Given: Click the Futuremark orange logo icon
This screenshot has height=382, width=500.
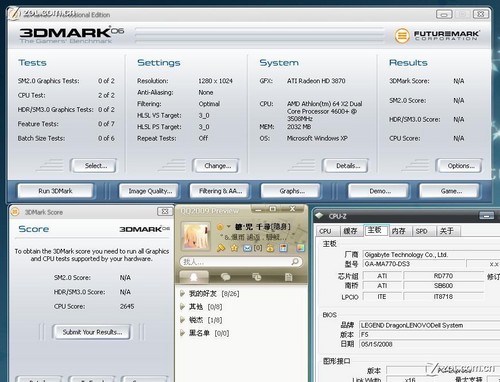Looking at the screenshot, I should pyautogui.click(x=402, y=35).
